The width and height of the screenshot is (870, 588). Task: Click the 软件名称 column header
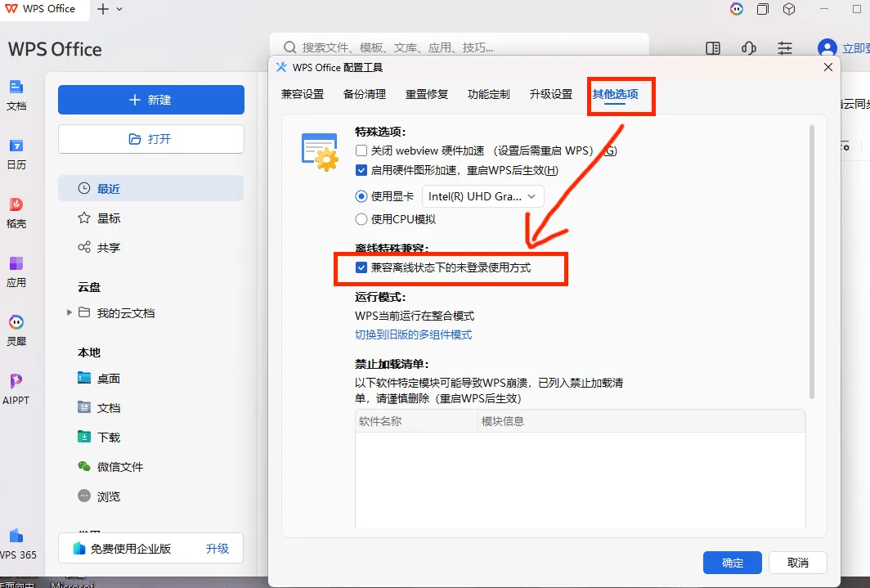point(416,421)
